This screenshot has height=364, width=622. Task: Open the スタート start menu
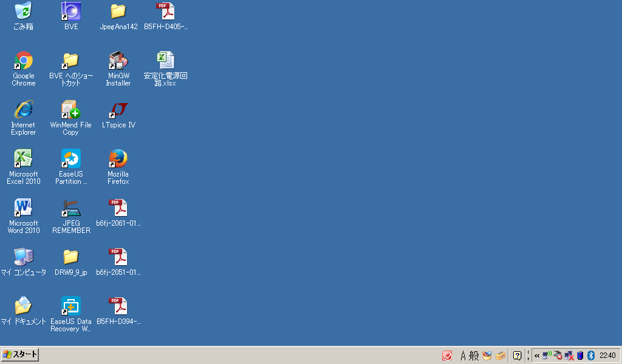pyautogui.click(x=20, y=355)
